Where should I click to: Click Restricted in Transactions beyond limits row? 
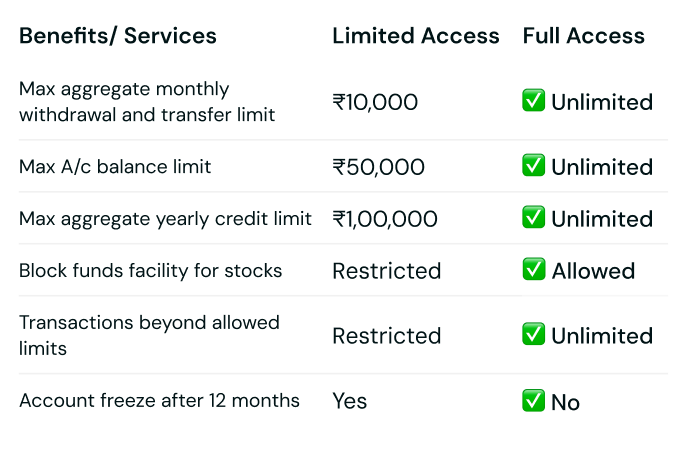tap(386, 336)
